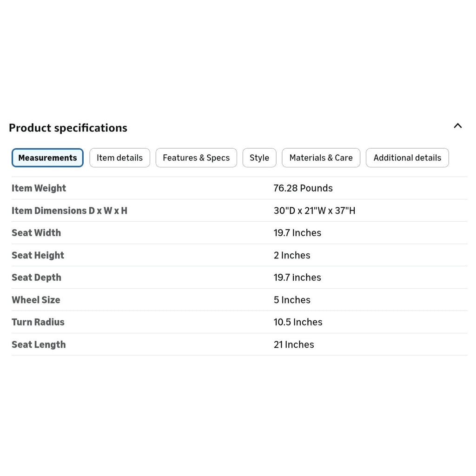Show the Style tab

pyautogui.click(x=259, y=158)
